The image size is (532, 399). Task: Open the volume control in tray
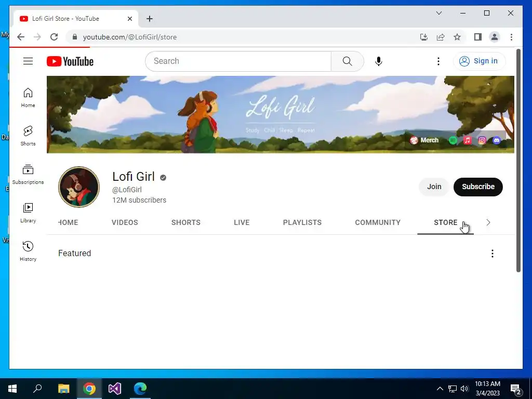[x=464, y=389]
